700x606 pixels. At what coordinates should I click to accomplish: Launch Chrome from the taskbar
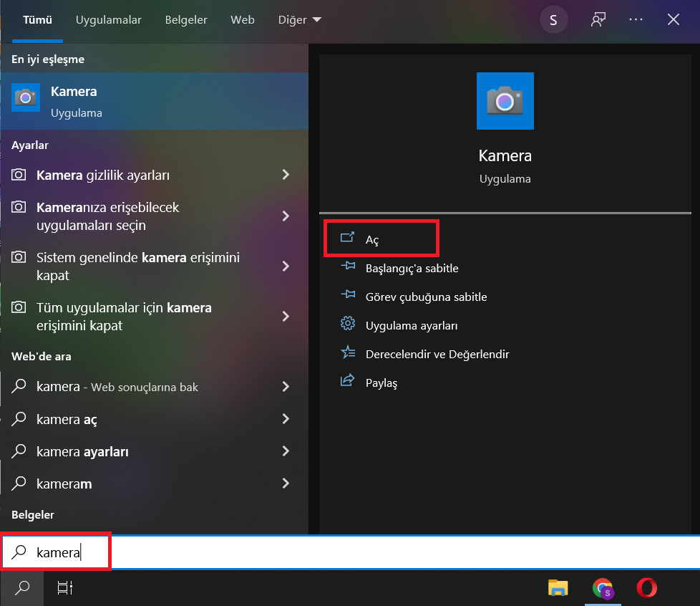603,588
